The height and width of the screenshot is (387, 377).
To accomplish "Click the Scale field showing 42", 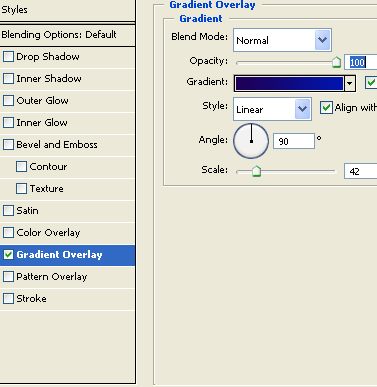I will point(360,171).
